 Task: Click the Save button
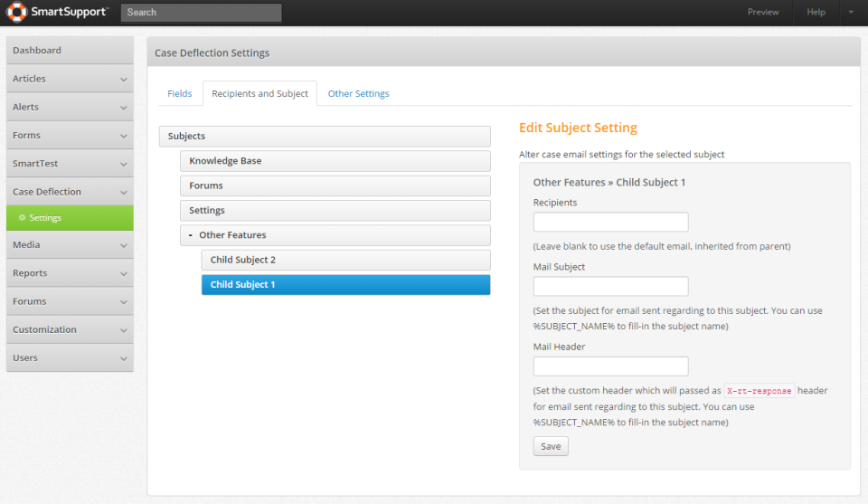[551, 446]
